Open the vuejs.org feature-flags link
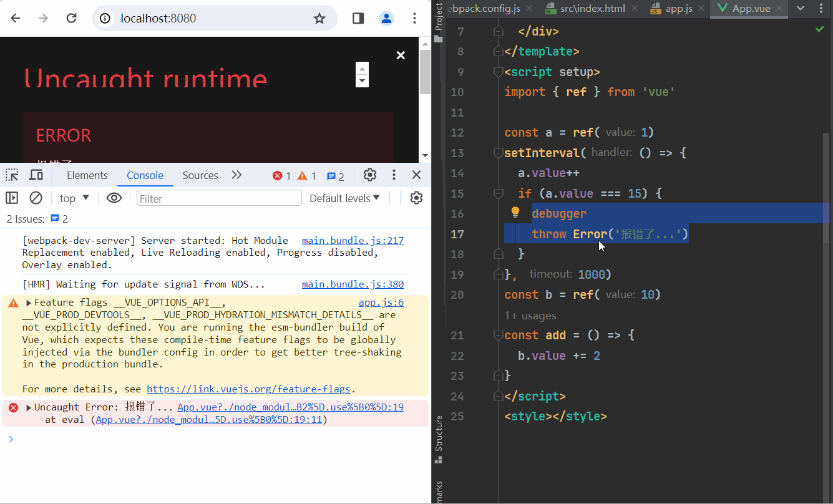The image size is (833, 504). click(248, 389)
